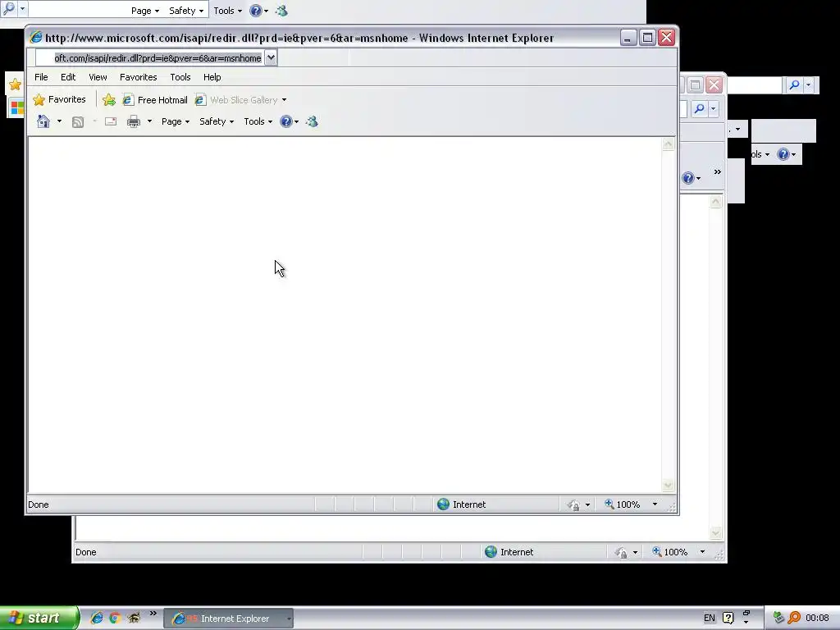Open the Help menu in the menu bar
The width and height of the screenshot is (840, 630).
coord(212,77)
